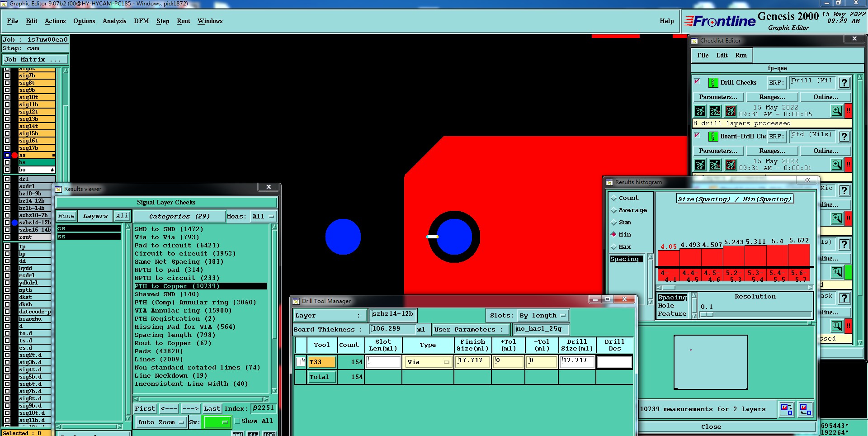Image resolution: width=868 pixels, height=436 pixels.
Task: Open the Run menu in Checklist Editor
Action: point(741,56)
